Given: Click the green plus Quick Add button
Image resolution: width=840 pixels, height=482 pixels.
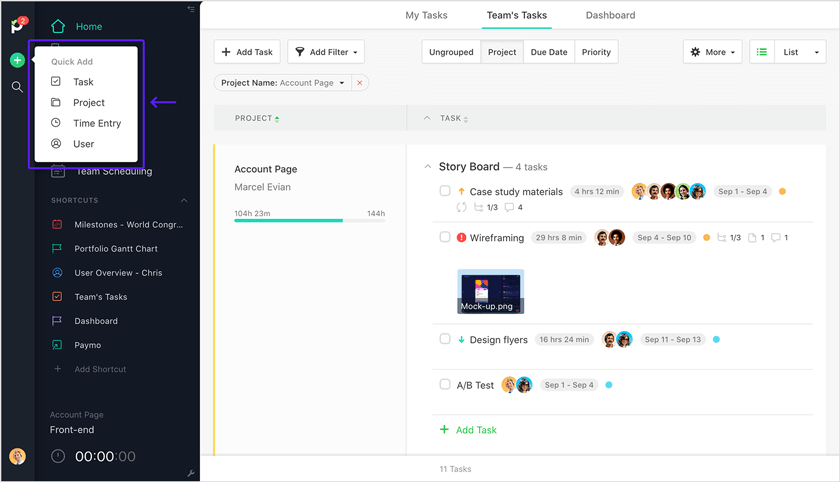Looking at the screenshot, I should tap(17, 60).
